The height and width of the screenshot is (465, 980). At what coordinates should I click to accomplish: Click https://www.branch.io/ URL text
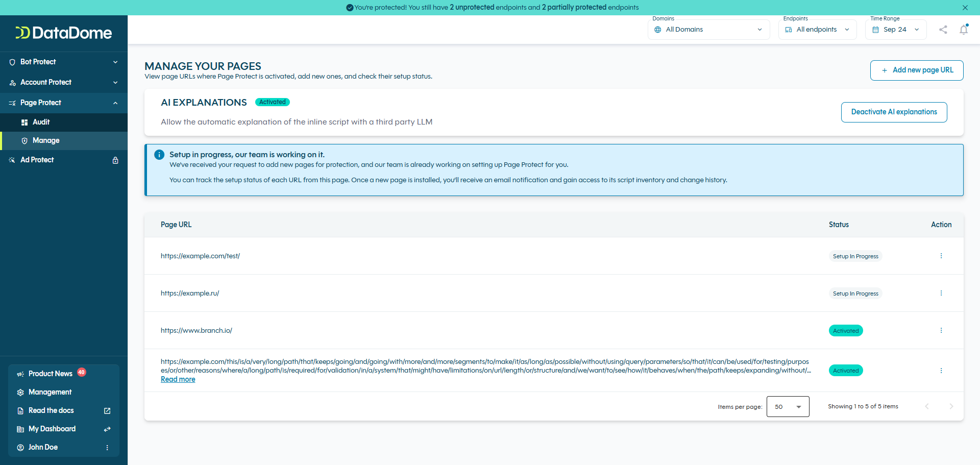tap(197, 331)
